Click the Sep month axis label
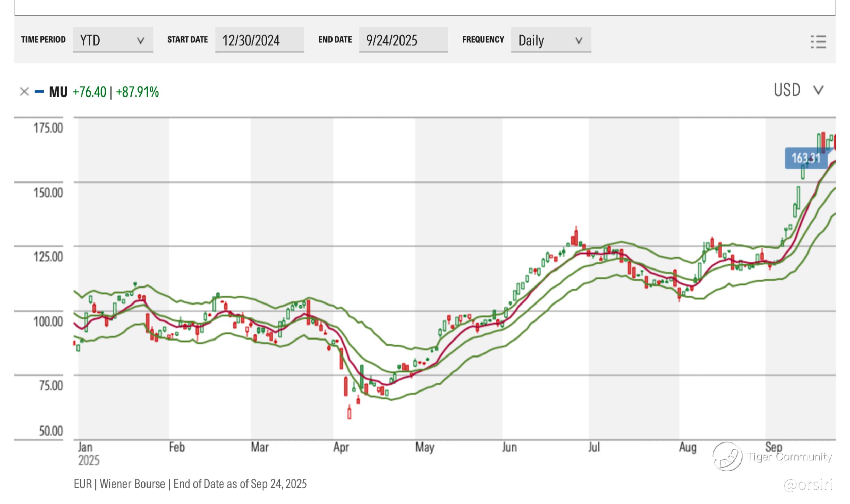The height and width of the screenshot is (504, 850). (x=773, y=447)
